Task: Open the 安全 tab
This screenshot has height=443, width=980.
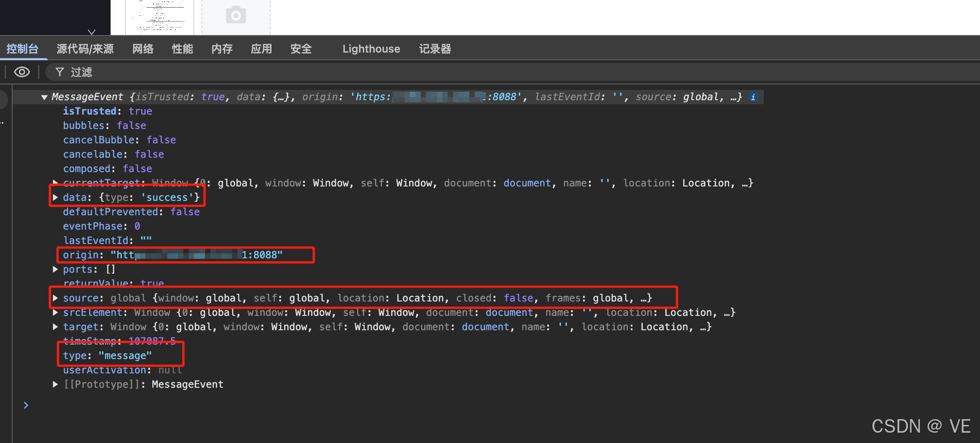Action: 301,49
